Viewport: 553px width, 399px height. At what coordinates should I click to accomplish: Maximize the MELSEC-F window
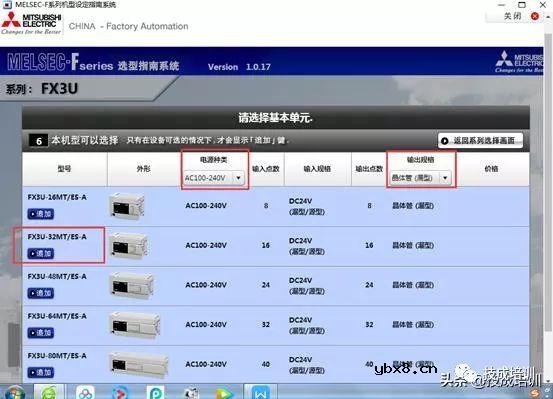tap(522, 5)
